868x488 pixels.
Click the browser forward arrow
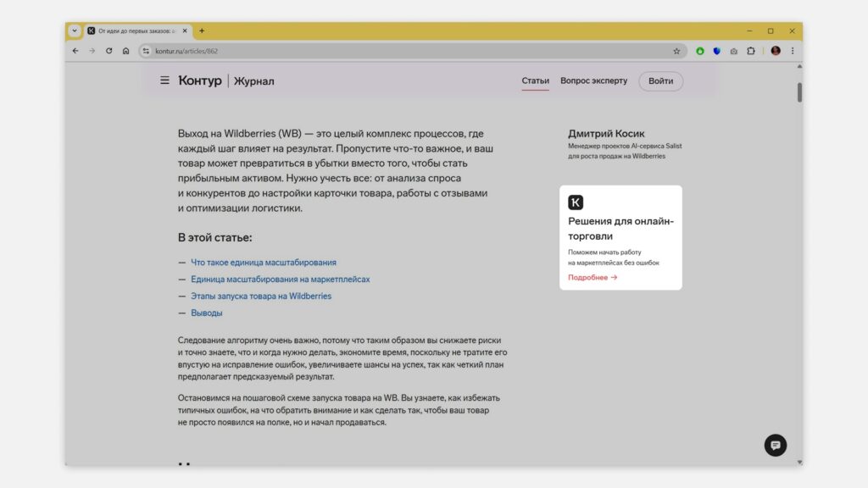coord(92,51)
